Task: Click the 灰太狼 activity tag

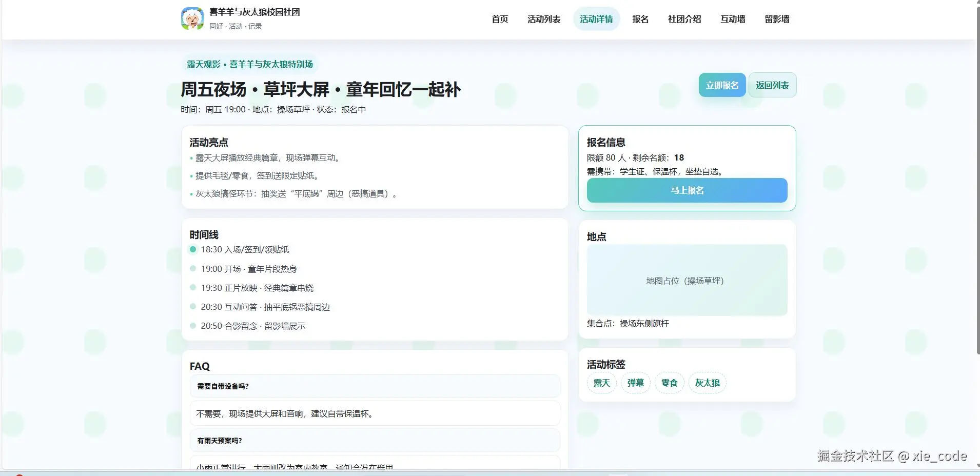Action: click(707, 383)
